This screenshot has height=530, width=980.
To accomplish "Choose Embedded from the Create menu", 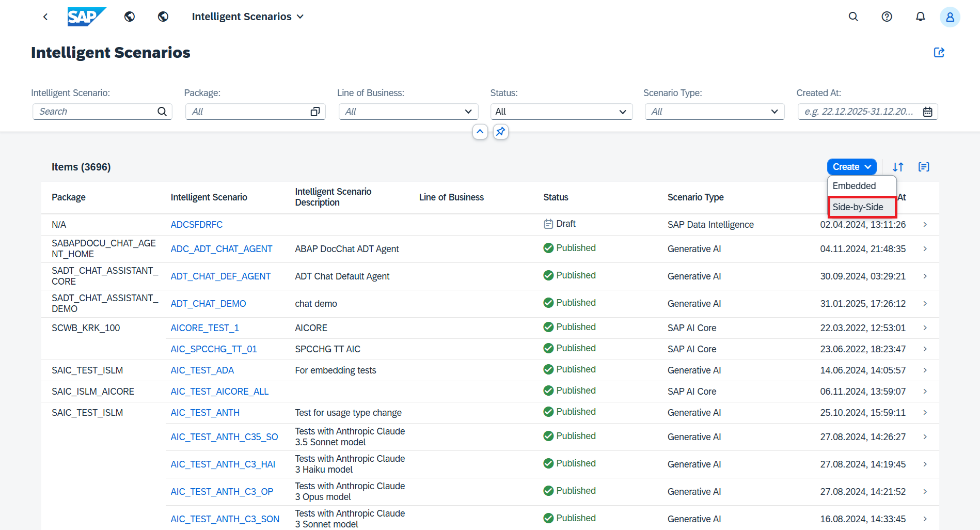I will 862,186.
